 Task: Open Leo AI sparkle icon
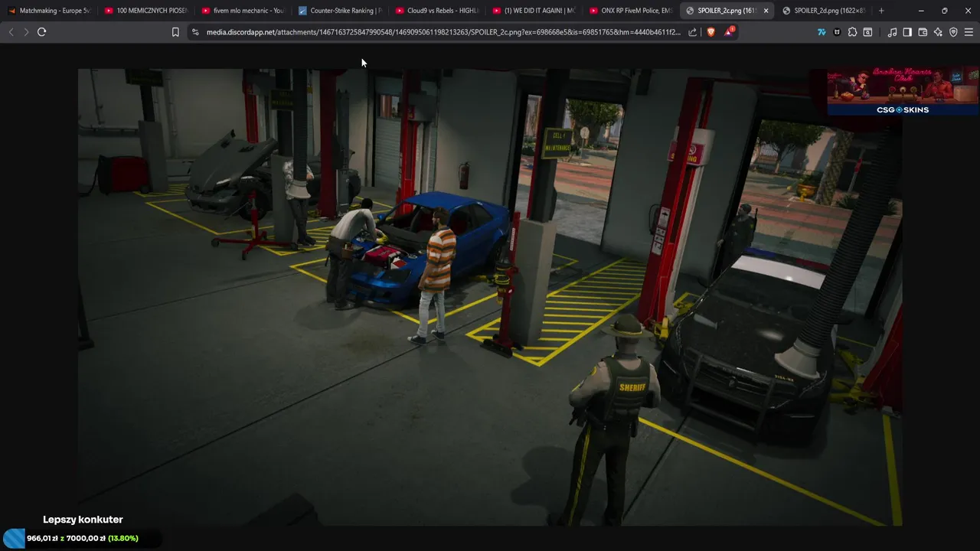point(938,32)
